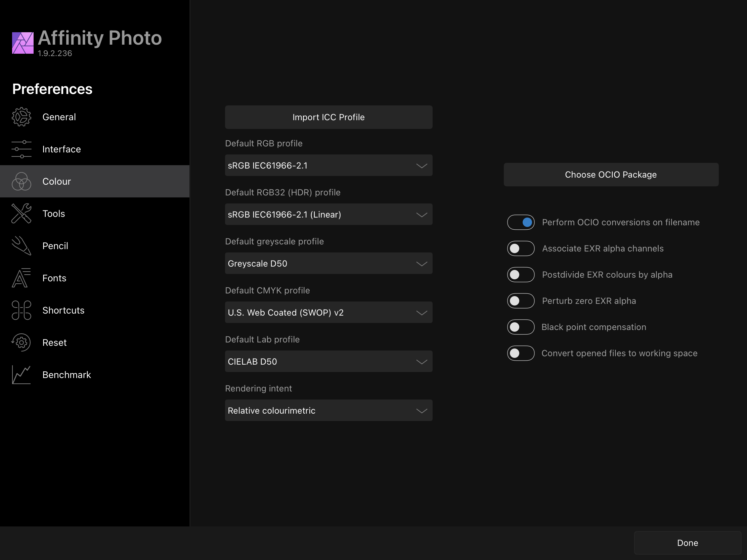Click the Import ICC Profile button
Image resolution: width=747 pixels, height=560 pixels.
(328, 117)
